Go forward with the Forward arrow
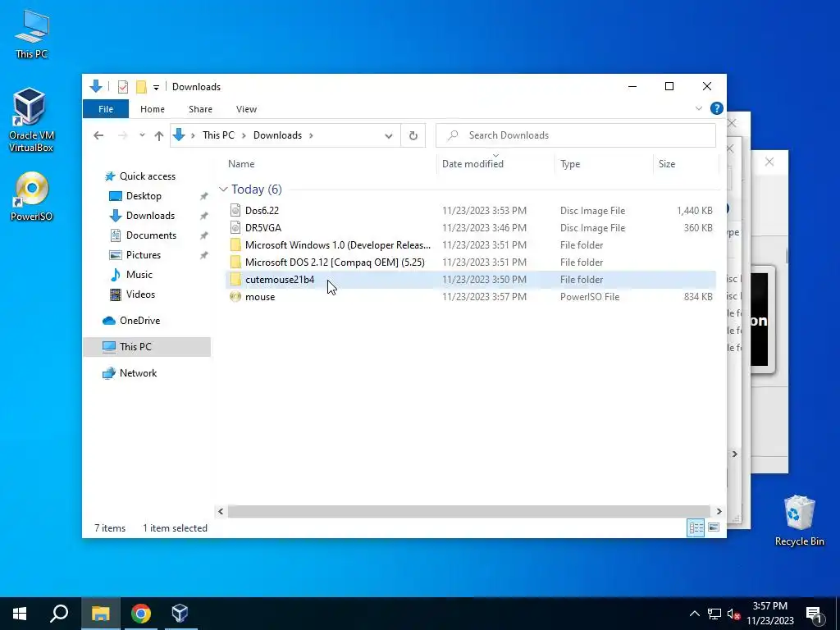 click(x=123, y=135)
